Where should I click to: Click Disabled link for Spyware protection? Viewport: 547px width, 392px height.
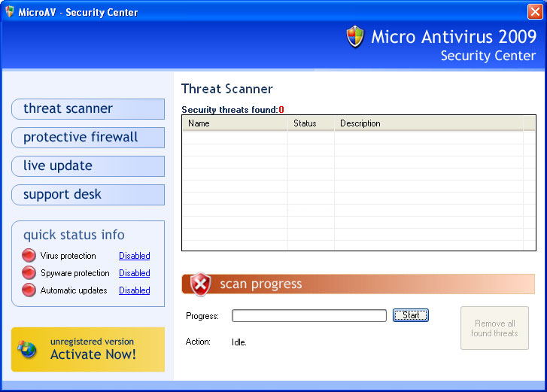click(135, 273)
